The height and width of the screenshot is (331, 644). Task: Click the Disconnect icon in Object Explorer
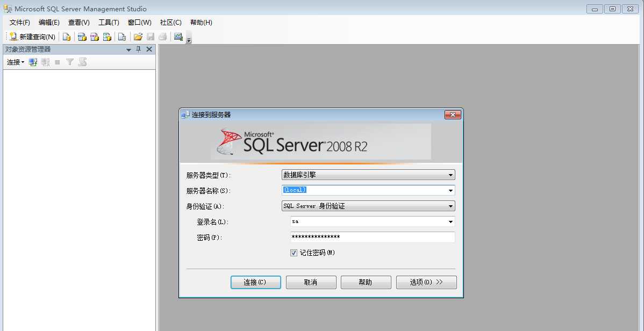pyautogui.click(x=45, y=62)
